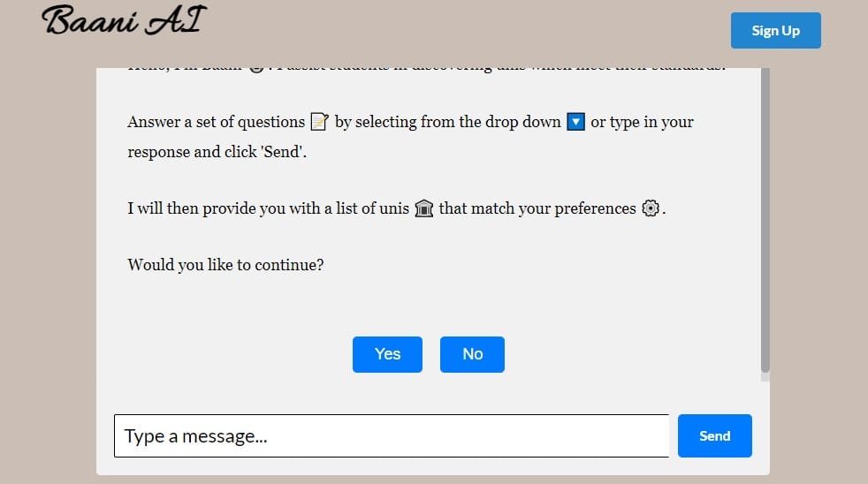Choose Yes to continue
The height and width of the screenshot is (484, 868).
click(387, 354)
